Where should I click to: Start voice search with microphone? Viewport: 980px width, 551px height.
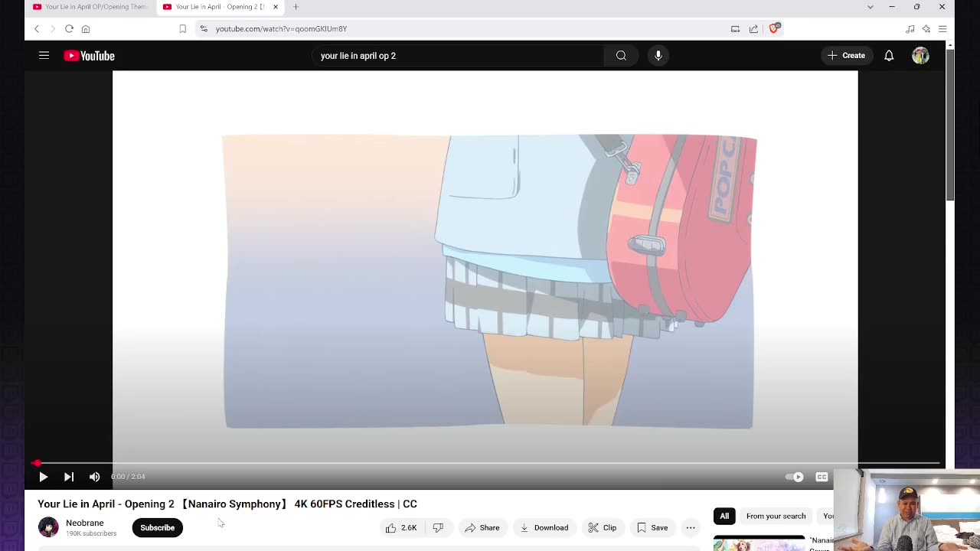pos(658,56)
